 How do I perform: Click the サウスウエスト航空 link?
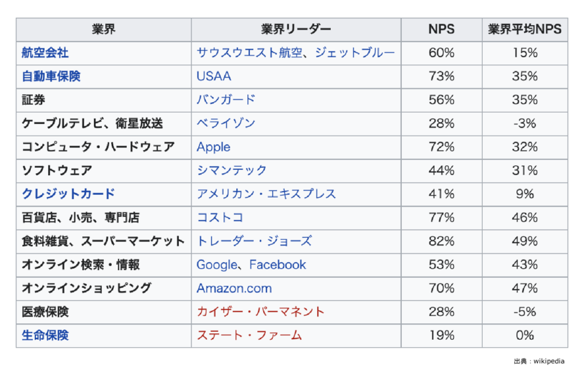tap(249, 53)
